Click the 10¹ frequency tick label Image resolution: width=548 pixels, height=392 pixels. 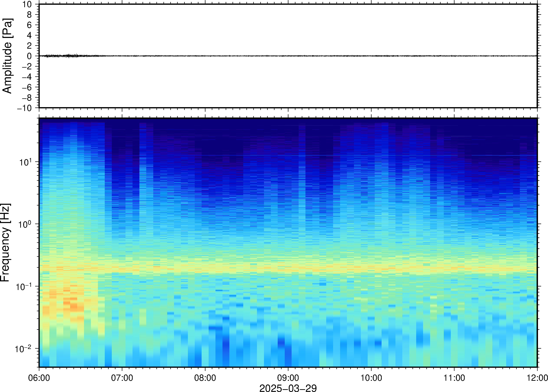point(25,162)
